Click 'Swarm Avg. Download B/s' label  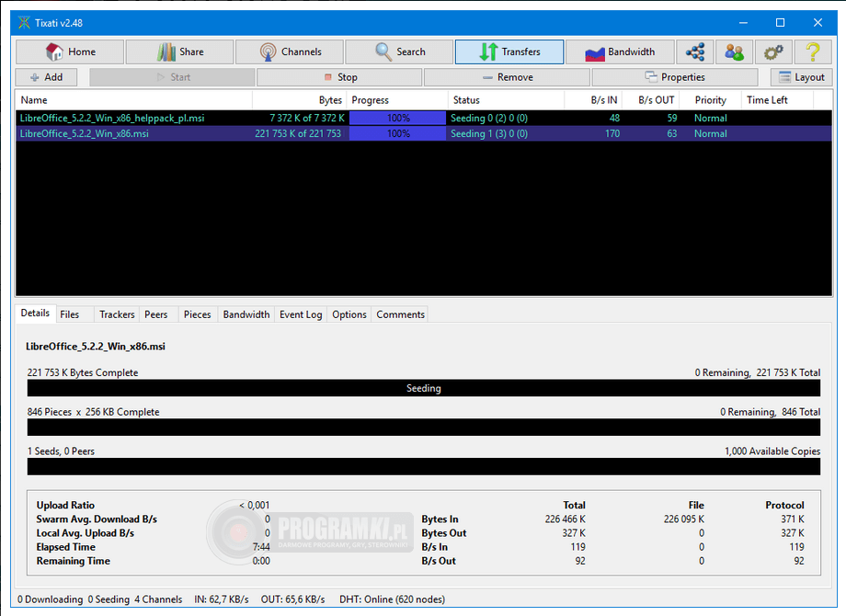pos(97,519)
